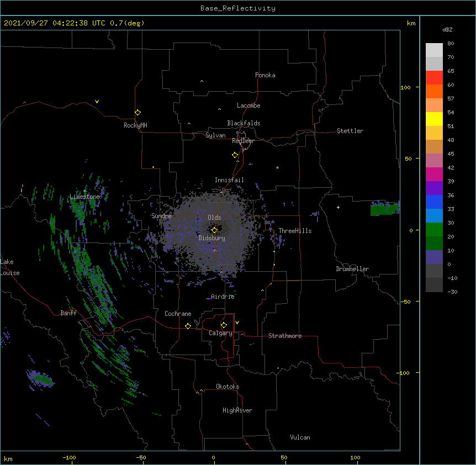Click the -50 tick on the horizontal km axis

point(141,457)
